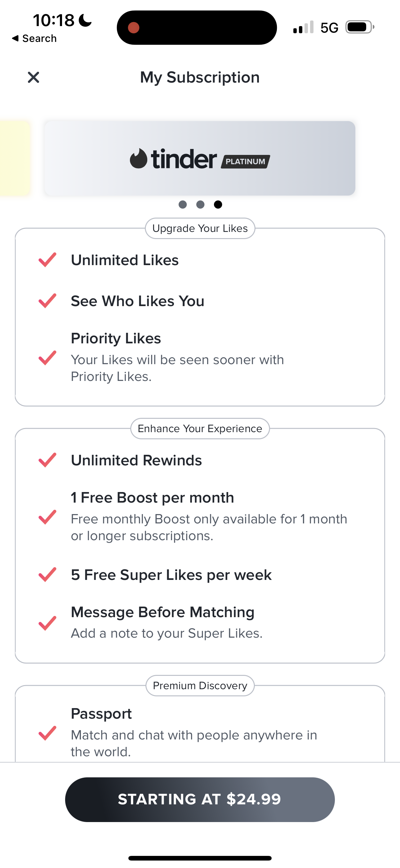
Task: Tap the Premium Discovery section label
Action: (200, 685)
